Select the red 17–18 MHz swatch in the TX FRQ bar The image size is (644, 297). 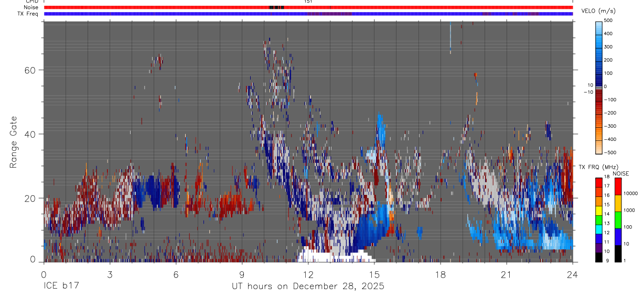point(599,183)
